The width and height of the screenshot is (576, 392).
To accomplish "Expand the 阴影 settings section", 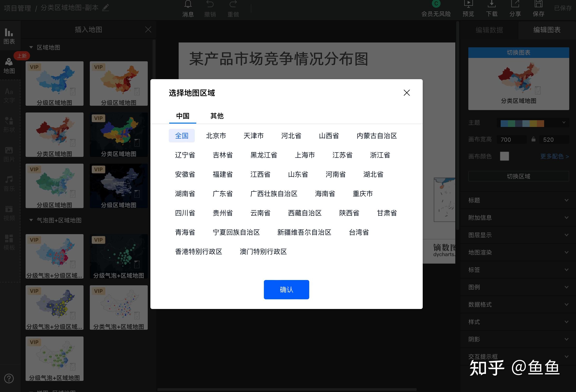I will [518, 339].
